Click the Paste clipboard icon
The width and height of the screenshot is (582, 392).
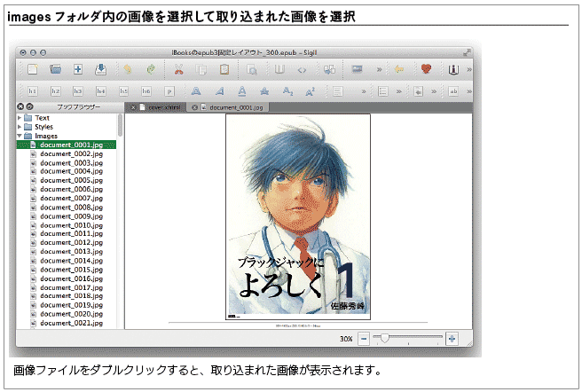pos(224,69)
